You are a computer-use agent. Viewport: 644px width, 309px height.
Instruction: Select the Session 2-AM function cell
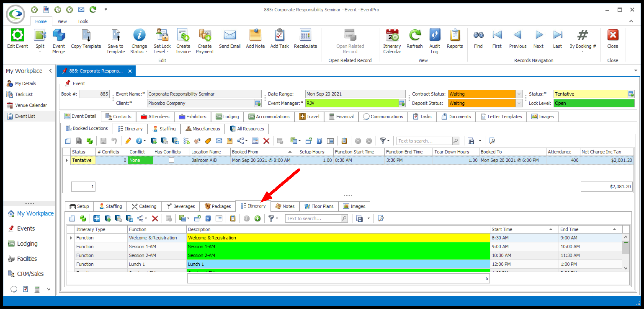click(157, 255)
